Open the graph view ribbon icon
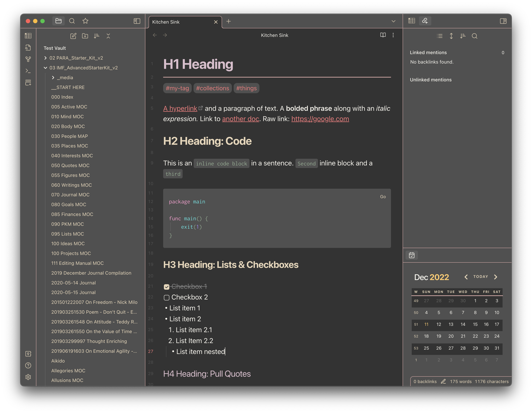Screen dimensions: 532x413 coord(28,59)
